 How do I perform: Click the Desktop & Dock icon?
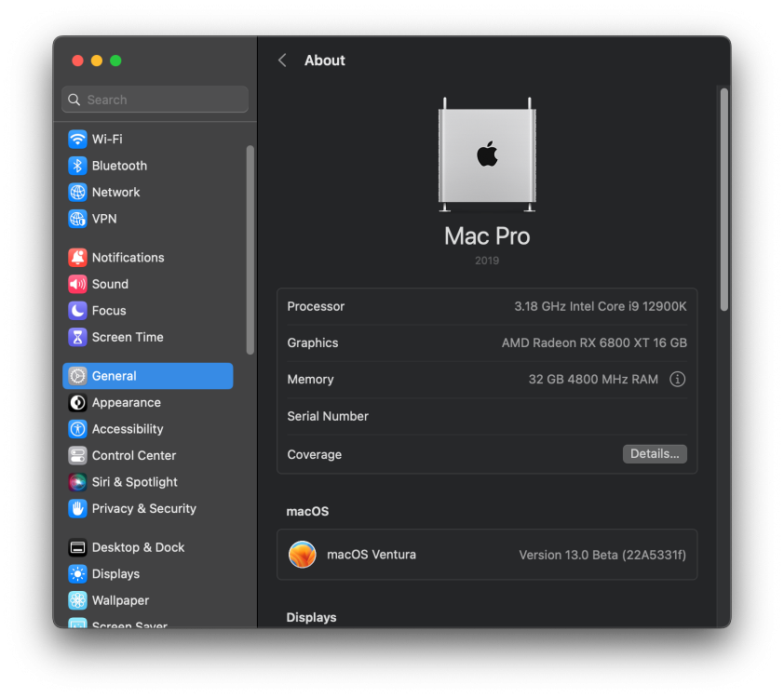tap(77, 547)
